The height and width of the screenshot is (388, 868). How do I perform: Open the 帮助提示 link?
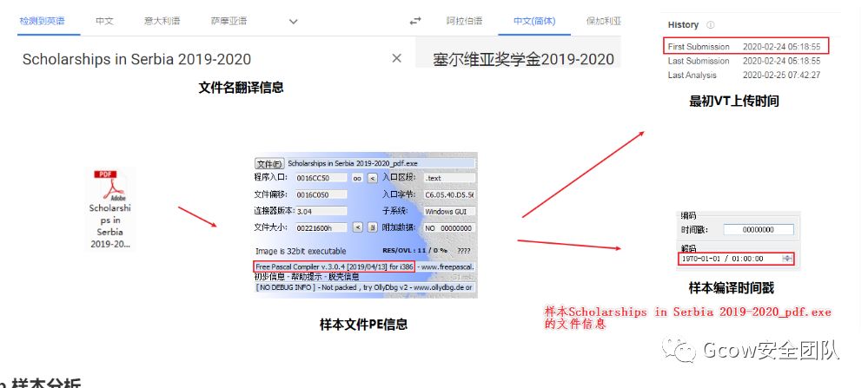pyautogui.click(x=306, y=277)
